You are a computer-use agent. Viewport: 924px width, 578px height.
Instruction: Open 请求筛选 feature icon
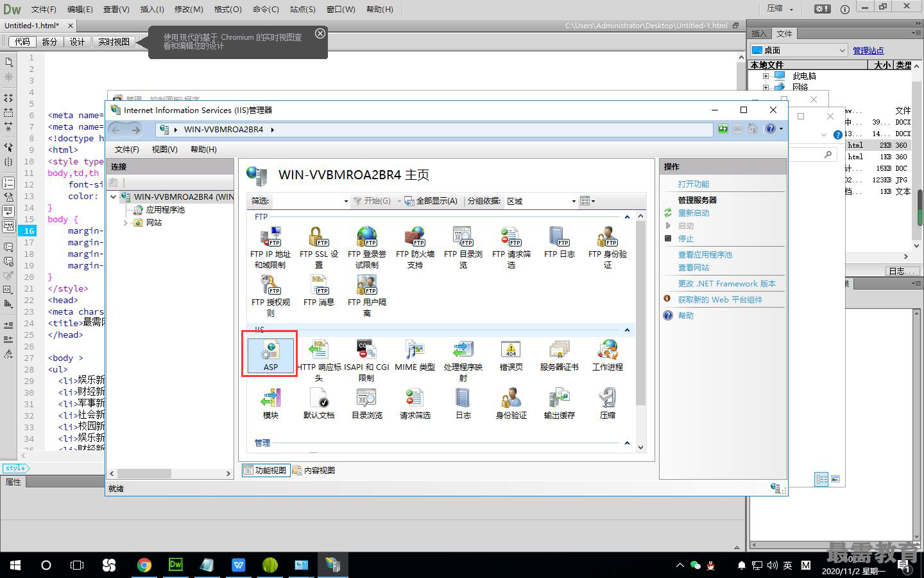[x=415, y=403]
